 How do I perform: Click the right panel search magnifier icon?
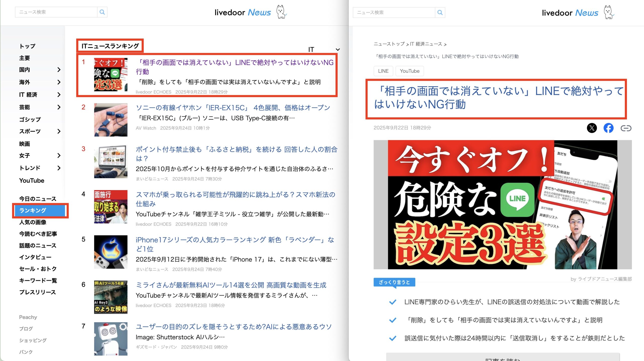tap(440, 12)
